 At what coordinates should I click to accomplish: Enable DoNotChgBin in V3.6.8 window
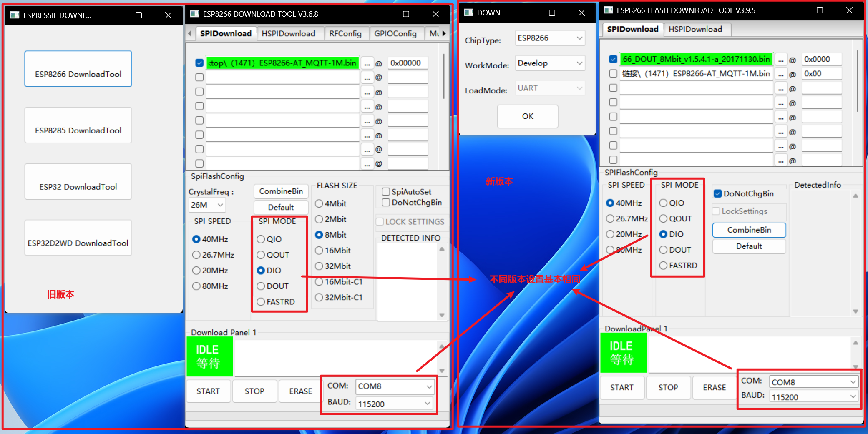(412, 202)
